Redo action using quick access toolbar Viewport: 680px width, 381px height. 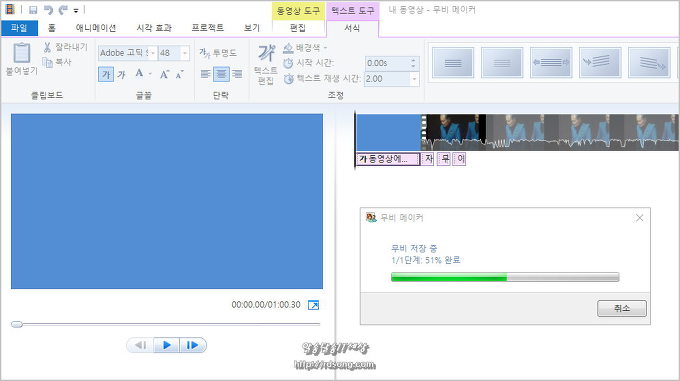pyautogui.click(x=63, y=10)
